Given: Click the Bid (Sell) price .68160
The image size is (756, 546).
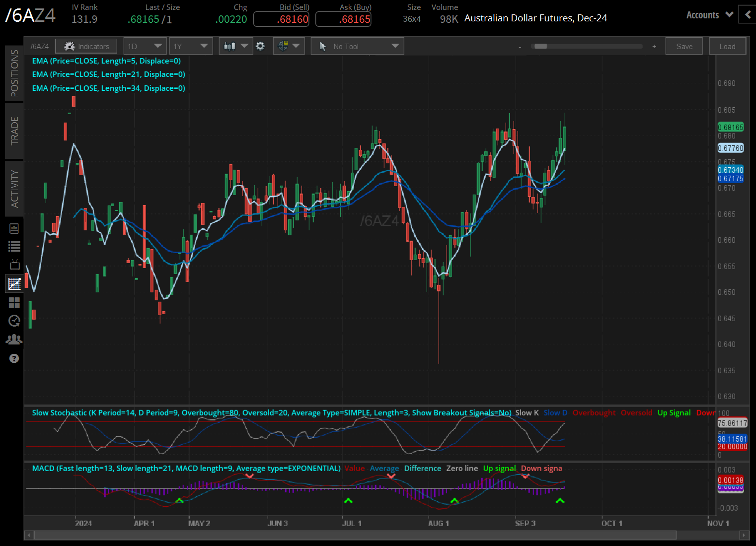Looking at the screenshot, I should (x=282, y=19).
